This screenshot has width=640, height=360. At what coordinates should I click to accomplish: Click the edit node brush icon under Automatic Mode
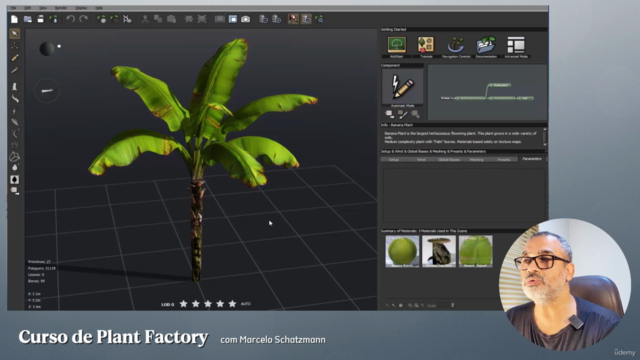point(402,114)
